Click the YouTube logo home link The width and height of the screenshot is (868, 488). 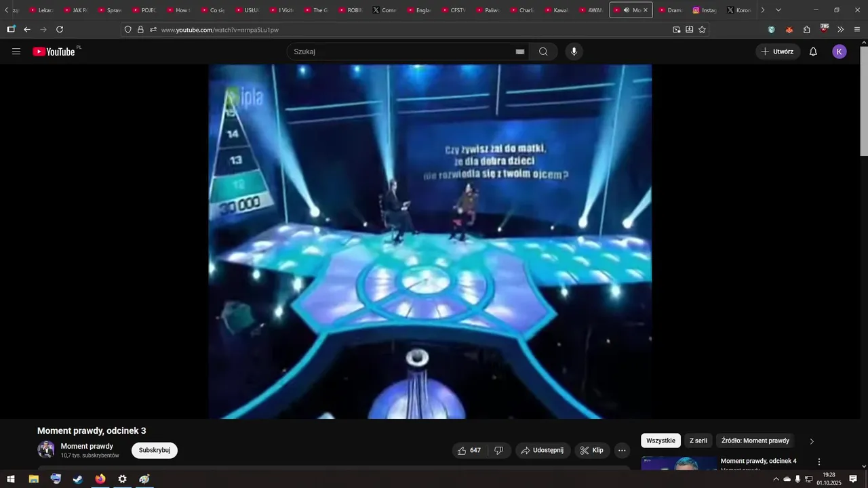[54, 52]
